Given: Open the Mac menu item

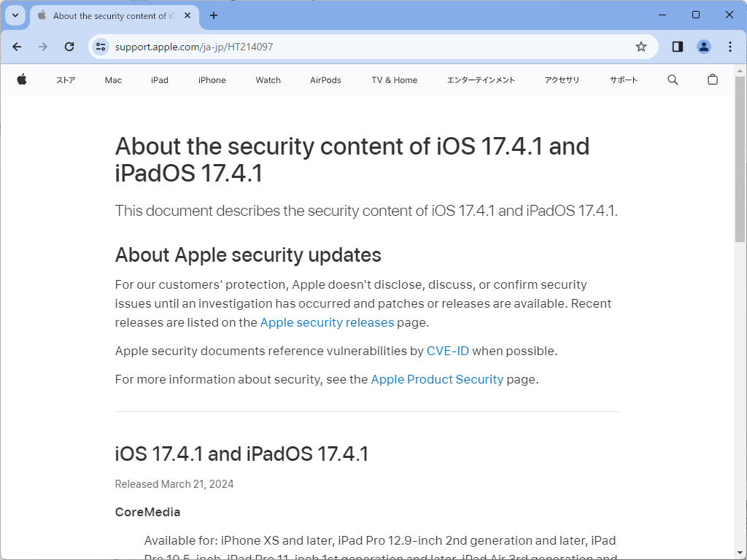Looking at the screenshot, I should click(x=113, y=80).
